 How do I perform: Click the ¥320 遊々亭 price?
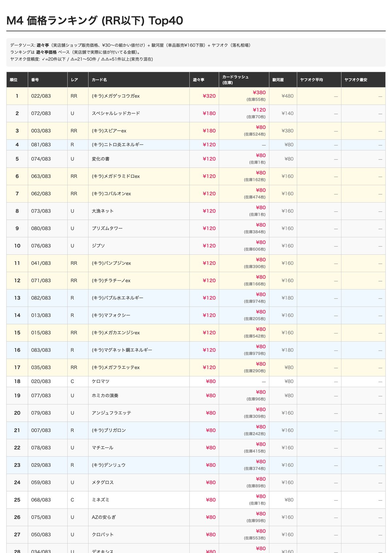click(209, 96)
